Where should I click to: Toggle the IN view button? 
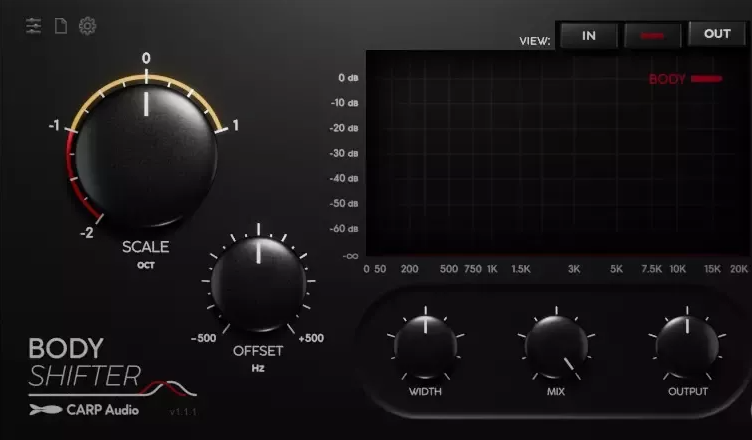(x=588, y=36)
